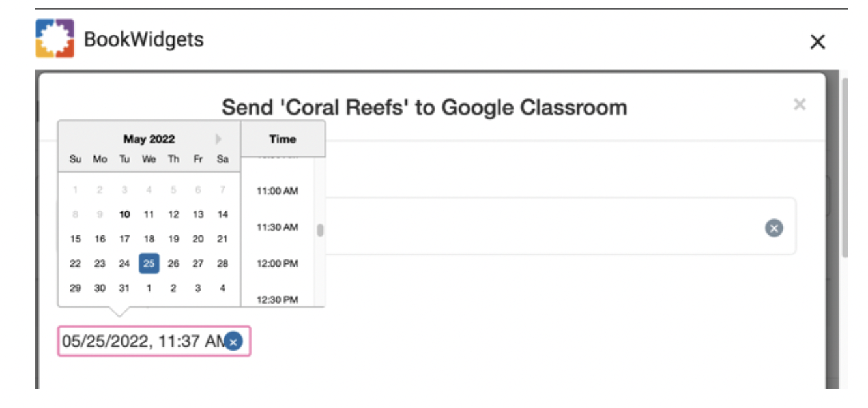Select May 25 highlighted date

149,263
